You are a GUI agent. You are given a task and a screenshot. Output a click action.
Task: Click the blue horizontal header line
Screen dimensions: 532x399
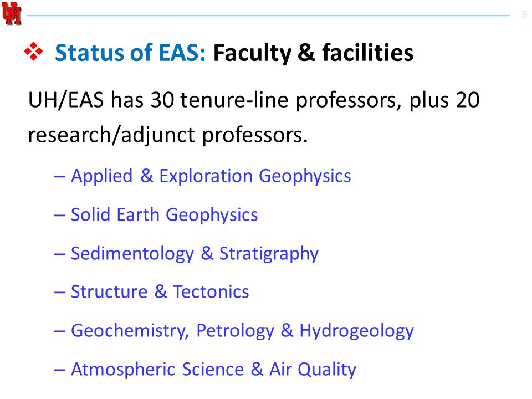tap(268, 16)
